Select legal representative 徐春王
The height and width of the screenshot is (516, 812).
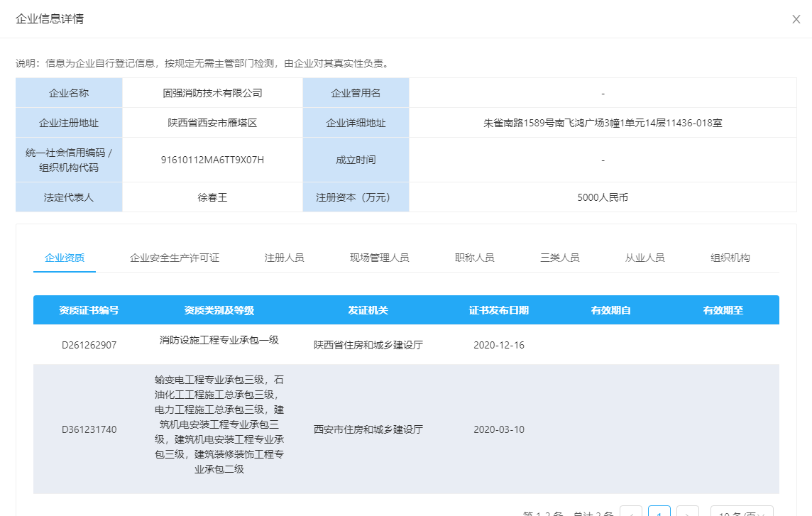pyautogui.click(x=212, y=197)
